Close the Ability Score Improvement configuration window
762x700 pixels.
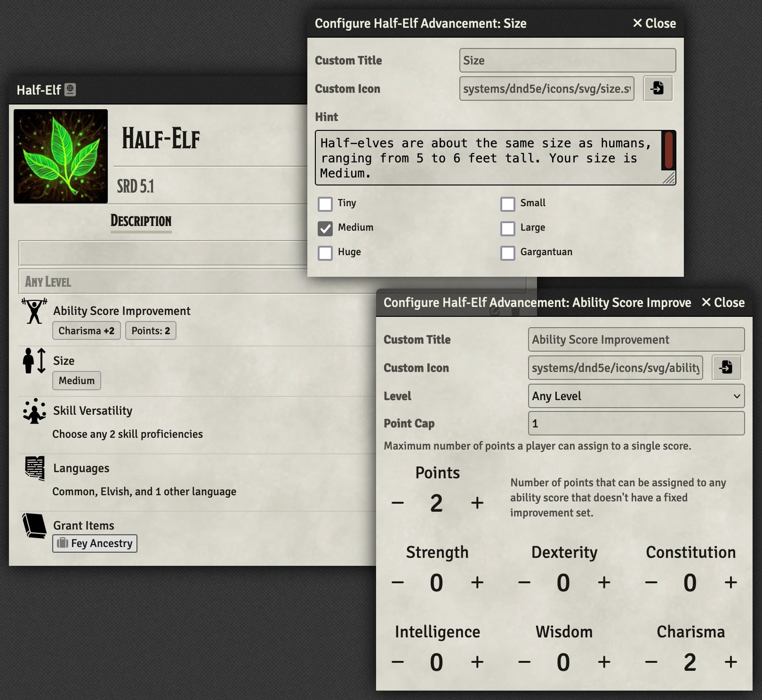723,302
